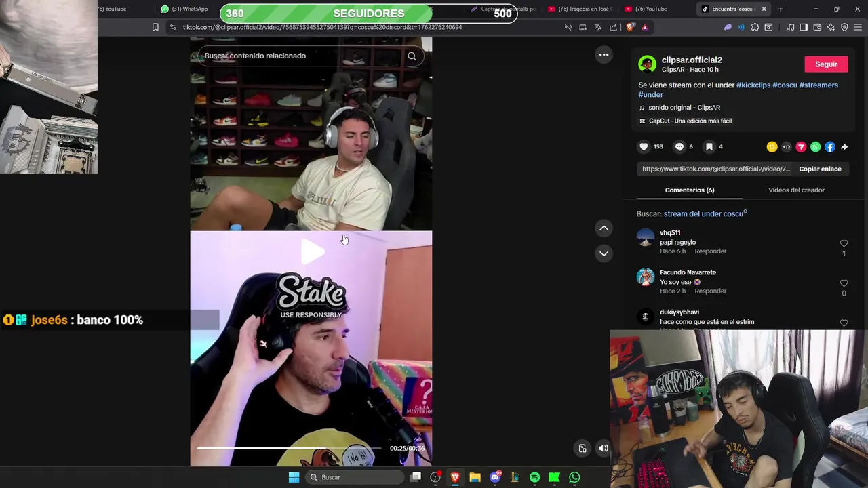This screenshot has height=488, width=868.
Task: Open a new browser tab
Action: click(x=781, y=9)
